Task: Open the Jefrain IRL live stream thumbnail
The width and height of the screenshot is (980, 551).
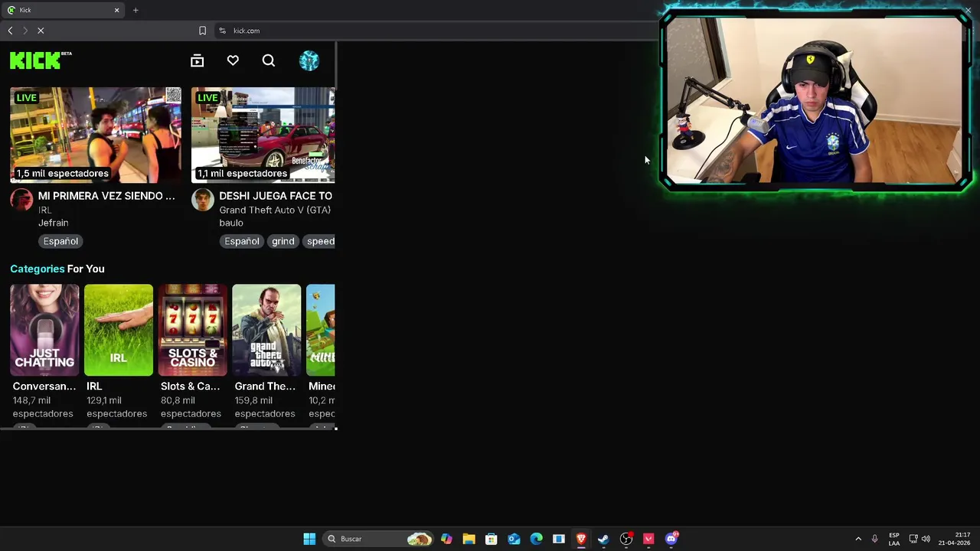Action: (96, 135)
